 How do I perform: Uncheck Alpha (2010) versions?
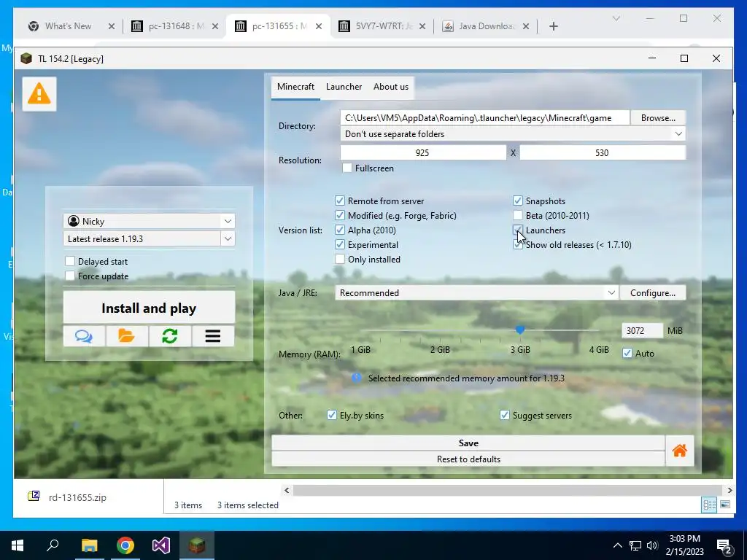(x=340, y=230)
